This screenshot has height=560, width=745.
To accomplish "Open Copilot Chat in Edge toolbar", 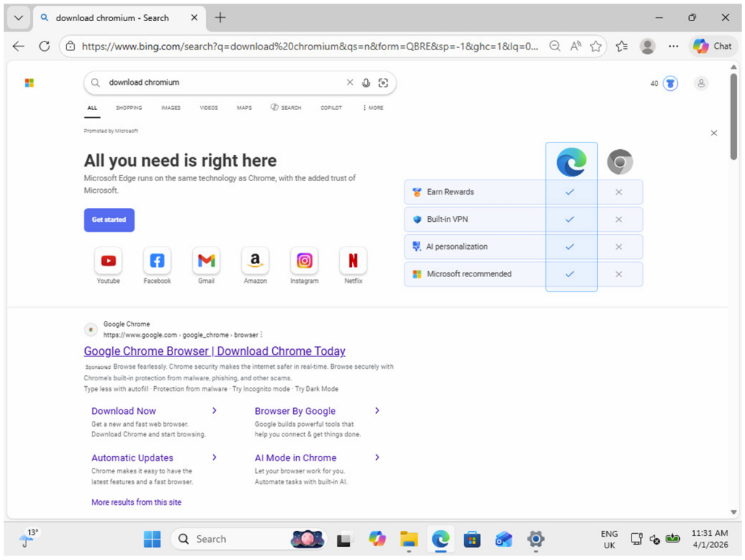I will coord(712,46).
